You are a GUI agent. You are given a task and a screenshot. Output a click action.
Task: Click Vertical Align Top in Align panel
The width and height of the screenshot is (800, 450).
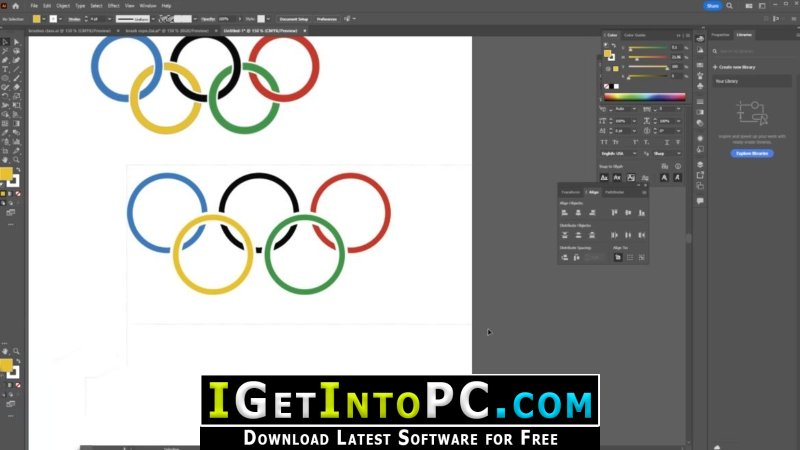point(614,213)
